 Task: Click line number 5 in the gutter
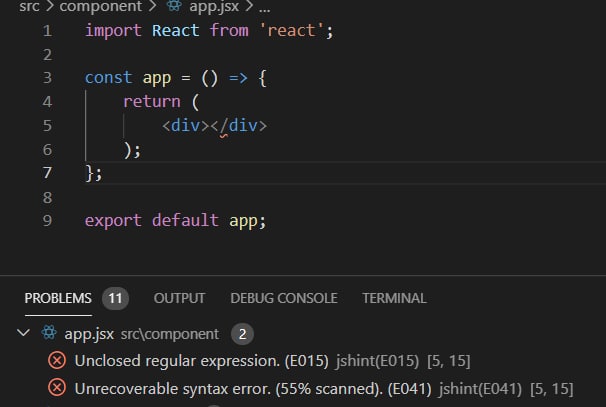pos(47,126)
